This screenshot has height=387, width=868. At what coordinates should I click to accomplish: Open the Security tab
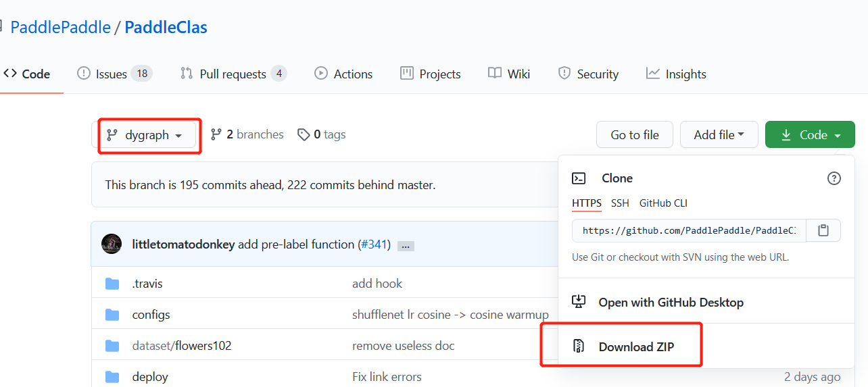(588, 74)
